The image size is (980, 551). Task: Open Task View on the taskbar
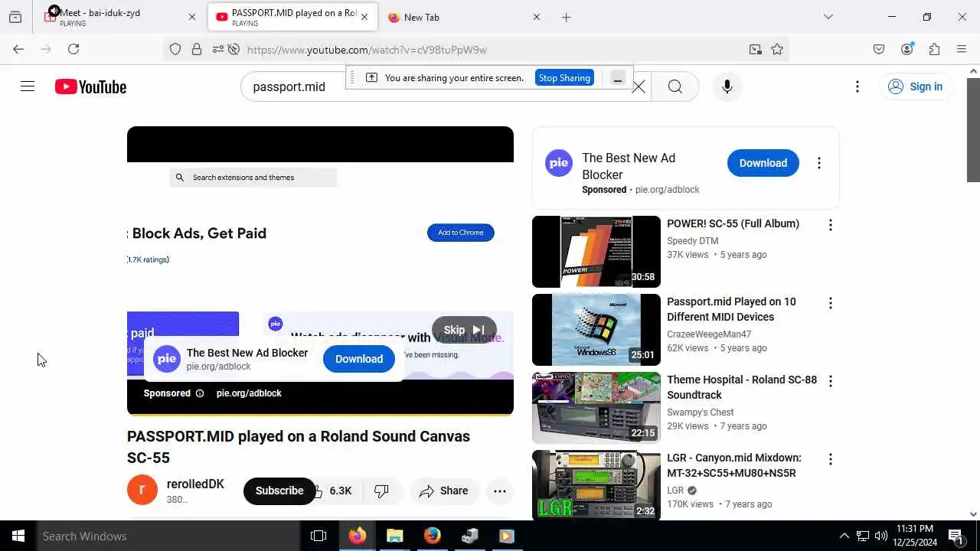tap(318, 536)
